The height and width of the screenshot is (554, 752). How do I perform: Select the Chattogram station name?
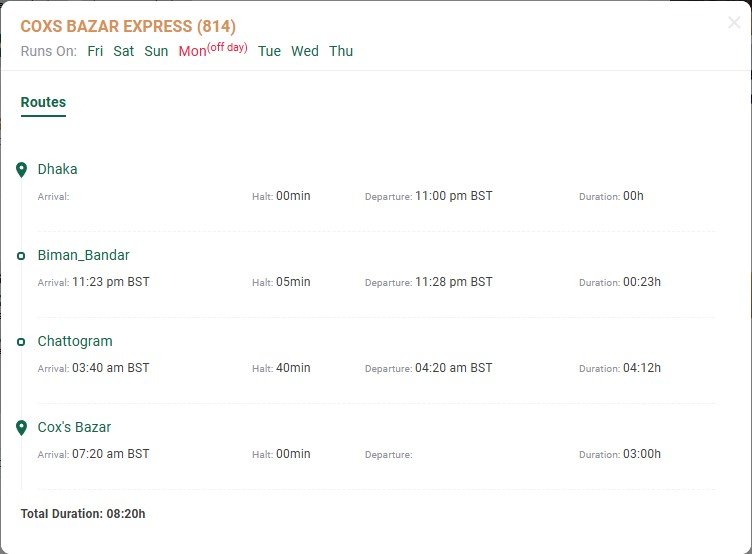click(x=75, y=342)
